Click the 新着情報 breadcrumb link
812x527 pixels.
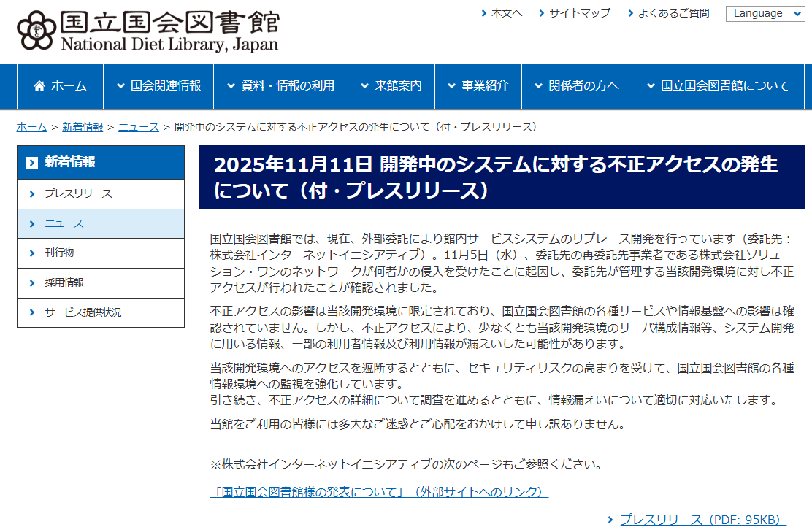83,127
